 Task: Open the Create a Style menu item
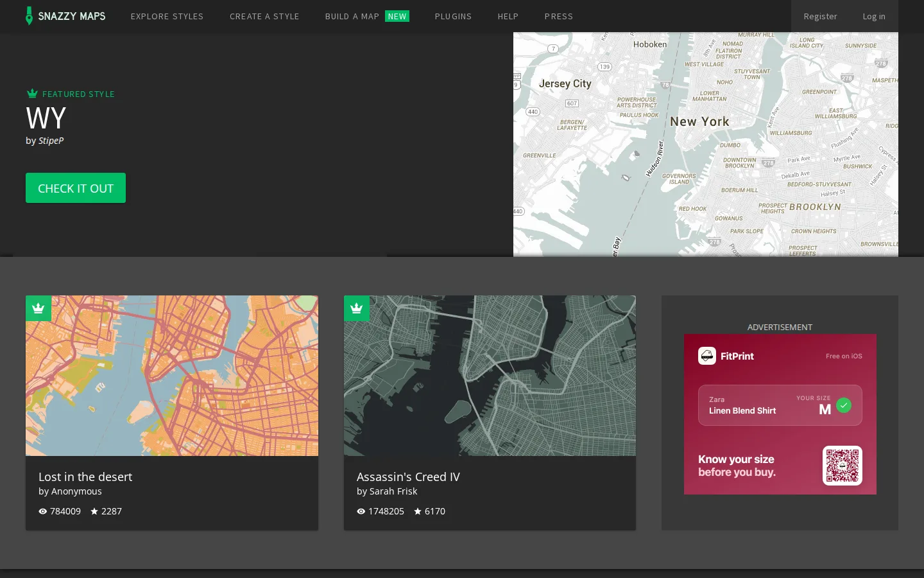click(x=264, y=16)
